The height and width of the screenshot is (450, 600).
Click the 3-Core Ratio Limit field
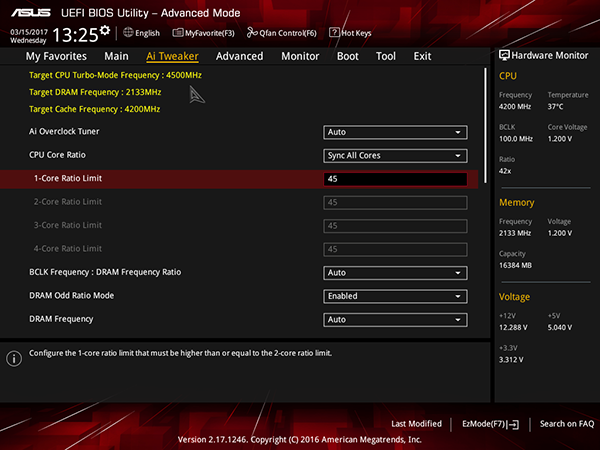click(x=395, y=226)
